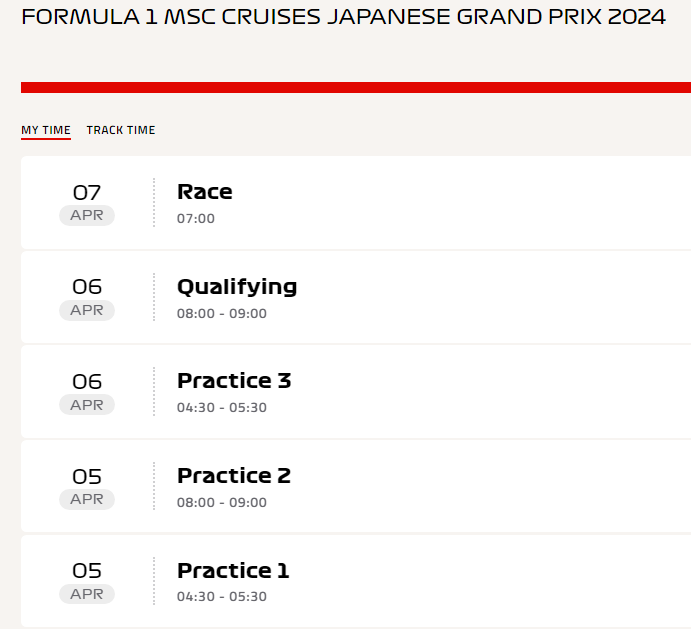Viewport: 691px width, 629px height.
Task: Click Practice 1 time 04:30 - 05:30
Action: 222,597
